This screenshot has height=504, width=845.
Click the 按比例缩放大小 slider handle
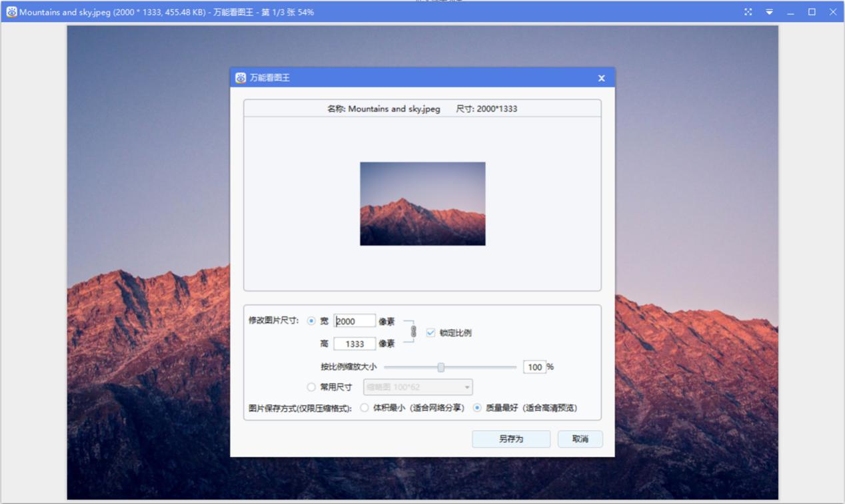pos(440,367)
